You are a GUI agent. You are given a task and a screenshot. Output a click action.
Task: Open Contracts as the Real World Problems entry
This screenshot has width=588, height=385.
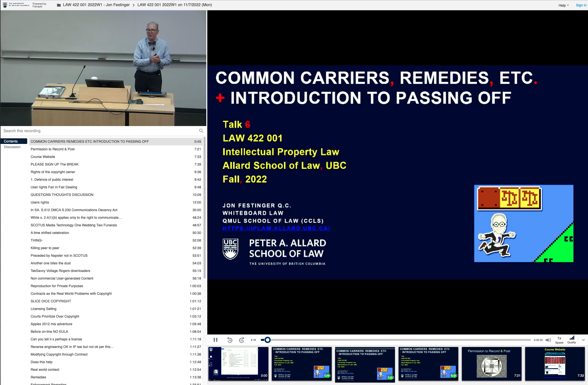(116, 294)
